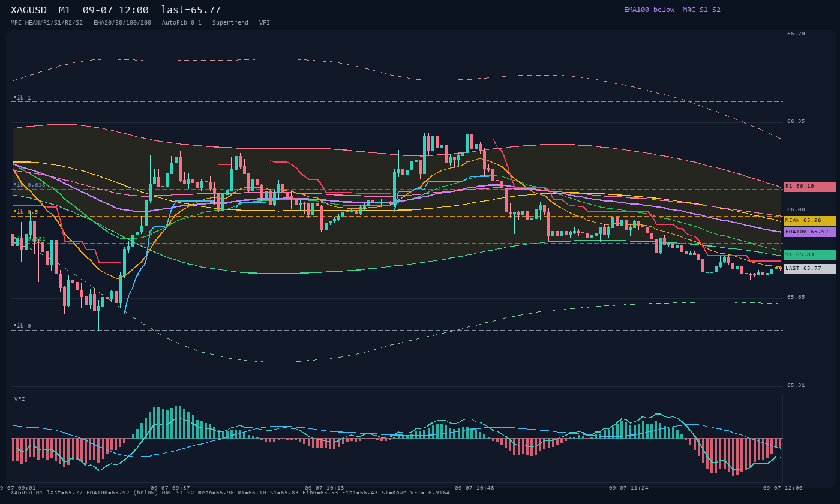Viewport: 840px width, 504px height.
Task: Click the 66.35 price axis label
Action: [x=796, y=121]
